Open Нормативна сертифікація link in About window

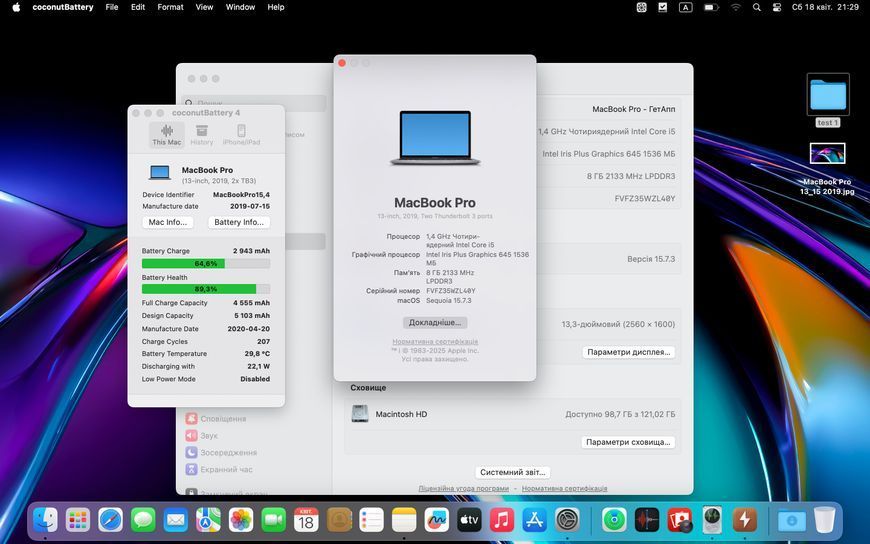[x=435, y=342]
